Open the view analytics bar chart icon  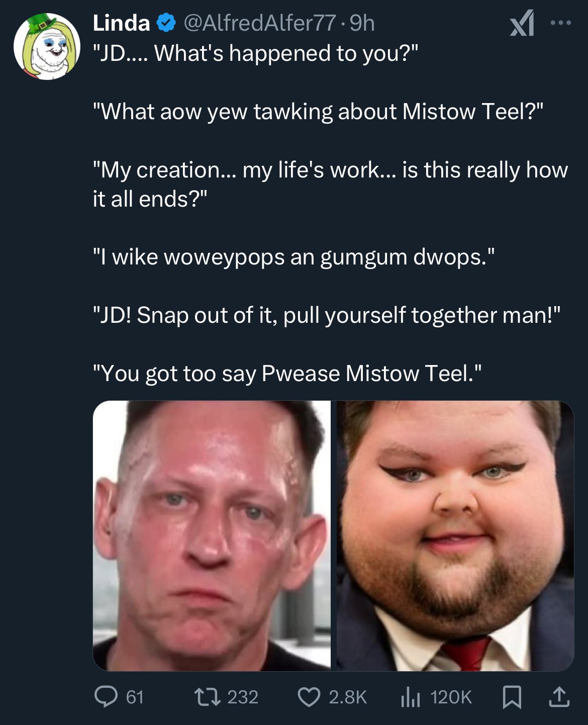(x=411, y=697)
